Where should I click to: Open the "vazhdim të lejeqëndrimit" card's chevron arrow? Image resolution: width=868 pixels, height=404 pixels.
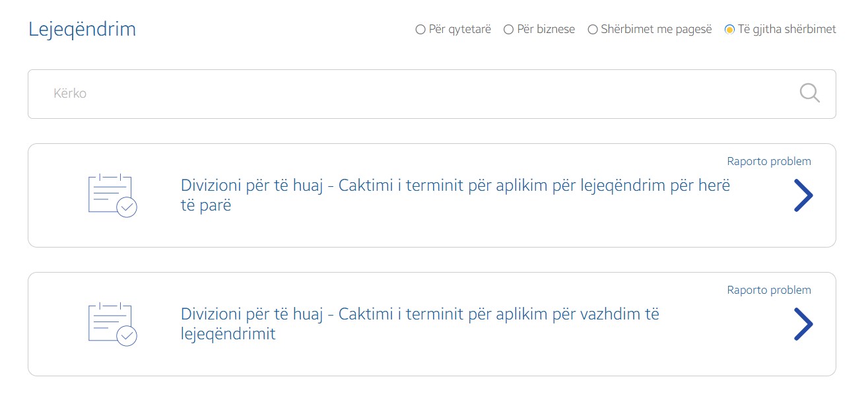[x=803, y=324]
